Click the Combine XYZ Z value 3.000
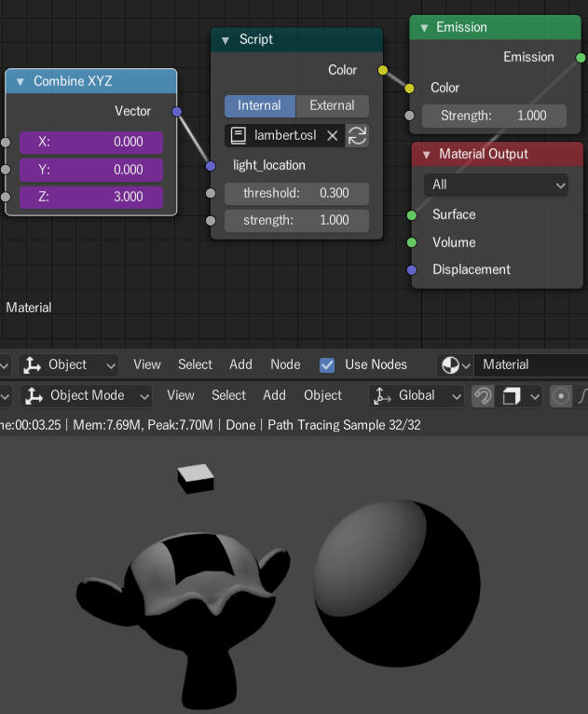The height and width of the screenshot is (714, 588). coord(91,198)
